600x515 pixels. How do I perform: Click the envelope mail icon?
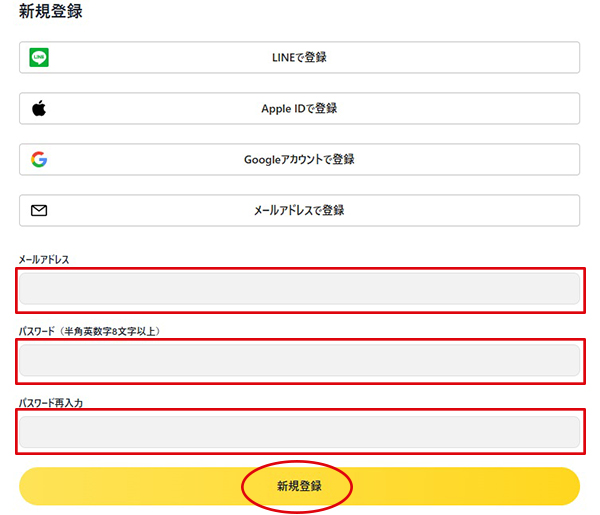[x=39, y=210]
